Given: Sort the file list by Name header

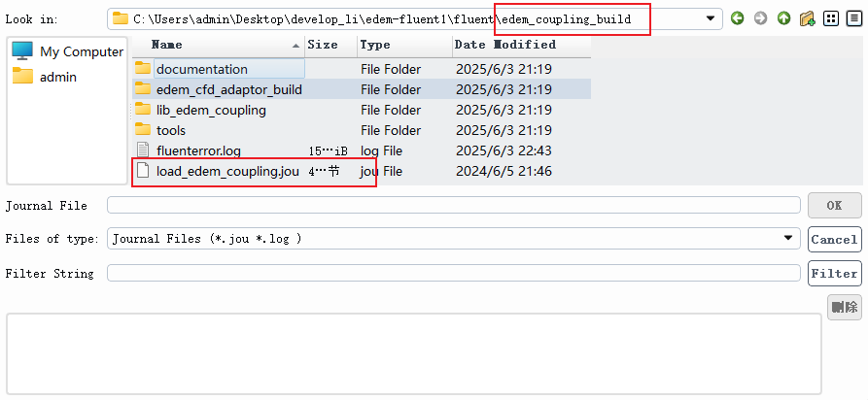Looking at the screenshot, I should [x=218, y=45].
